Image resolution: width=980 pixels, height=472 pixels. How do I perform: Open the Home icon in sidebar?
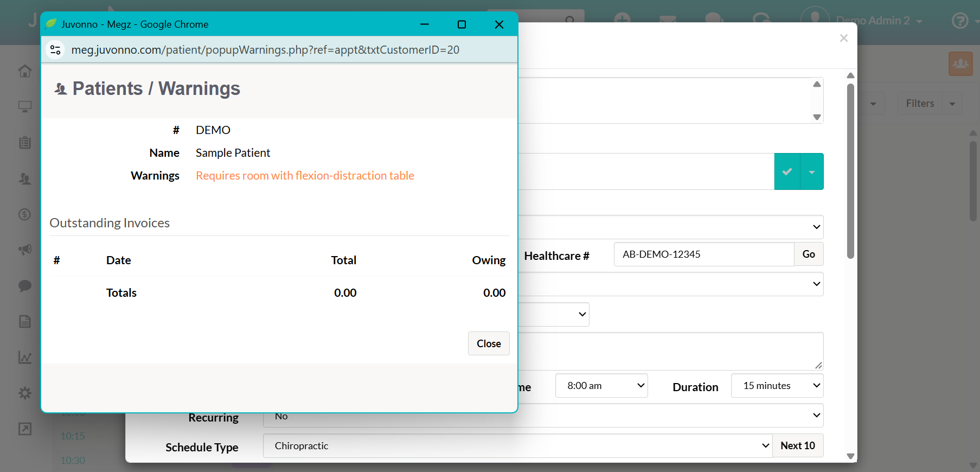coord(25,71)
